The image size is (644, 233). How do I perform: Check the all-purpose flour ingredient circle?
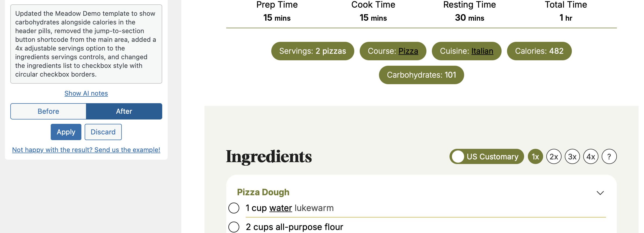[234, 227]
